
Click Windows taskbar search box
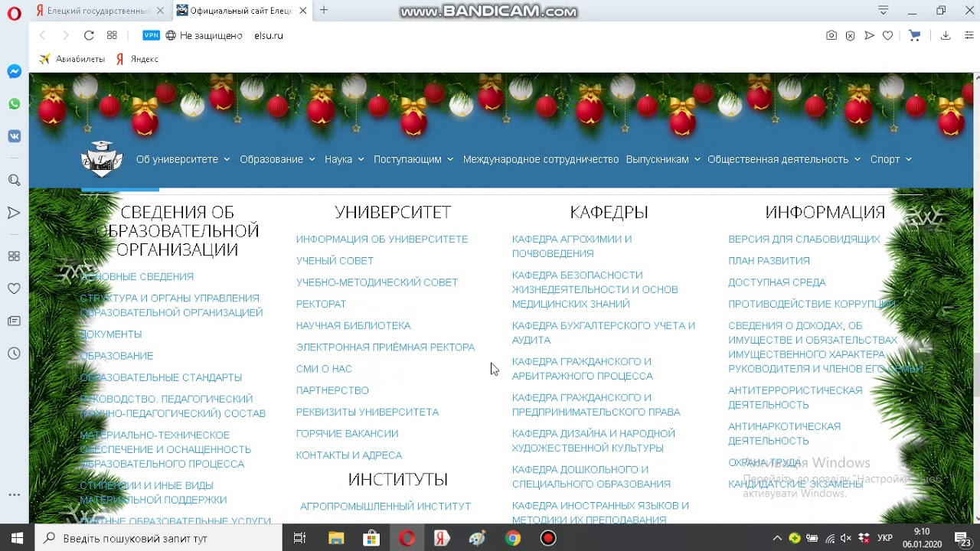point(158,538)
